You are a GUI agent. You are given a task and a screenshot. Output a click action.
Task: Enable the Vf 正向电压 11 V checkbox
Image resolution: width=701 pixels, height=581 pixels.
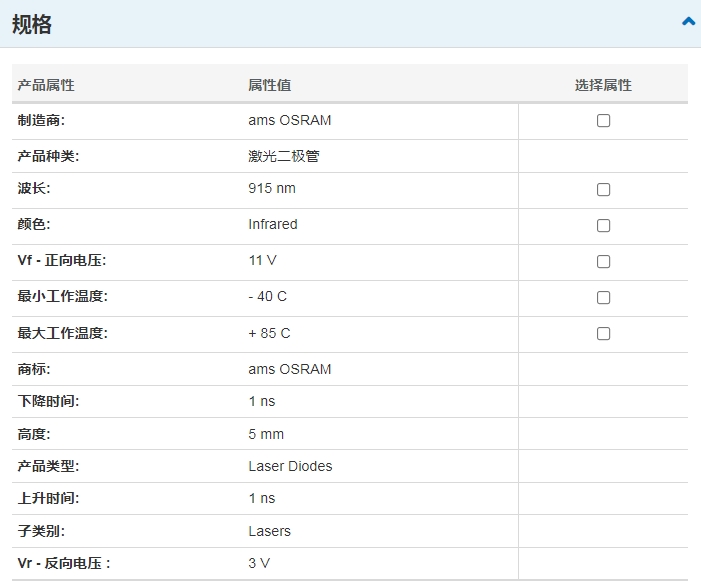[x=603, y=261]
